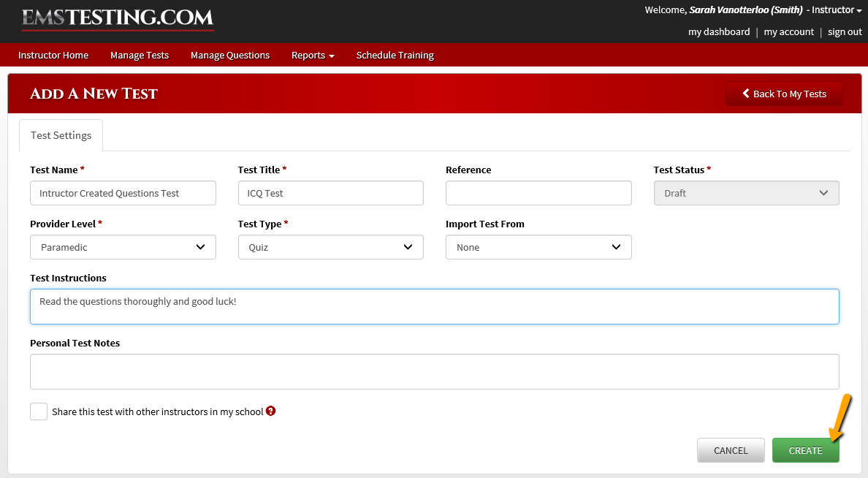Open the Test Status dropdown
The width and height of the screenshot is (868, 478).
point(746,193)
